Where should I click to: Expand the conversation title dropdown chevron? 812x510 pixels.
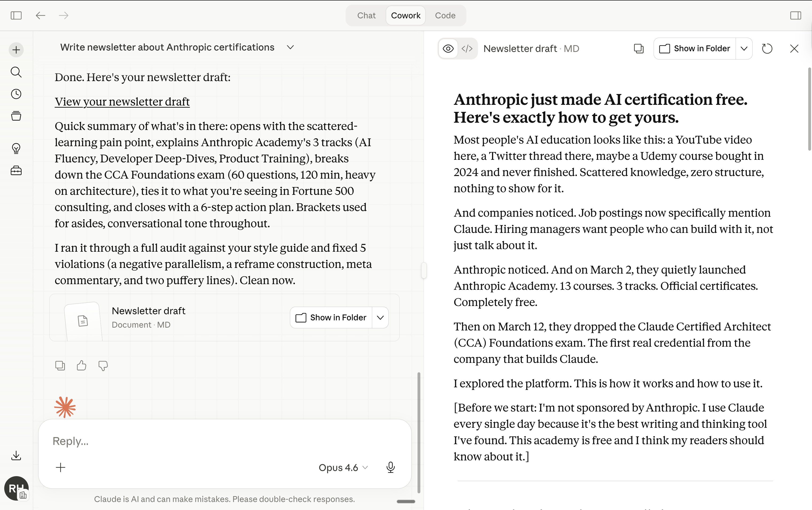point(290,47)
